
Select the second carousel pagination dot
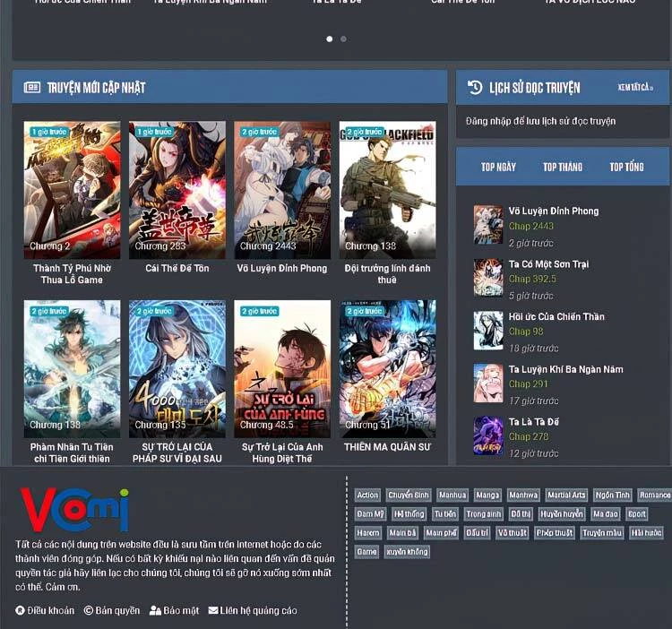[x=343, y=39]
